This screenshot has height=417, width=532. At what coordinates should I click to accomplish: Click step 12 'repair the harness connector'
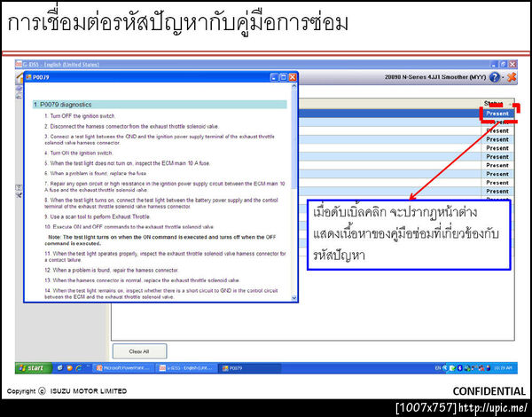[112, 271]
